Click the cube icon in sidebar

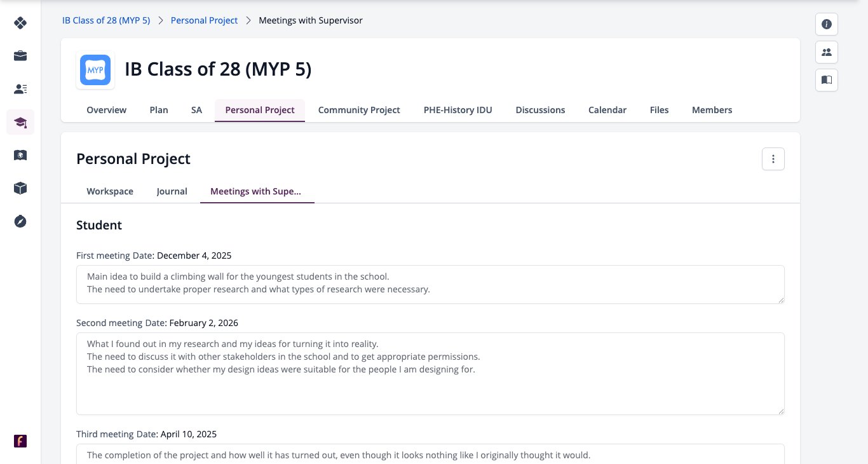pyautogui.click(x=20, y=188)
